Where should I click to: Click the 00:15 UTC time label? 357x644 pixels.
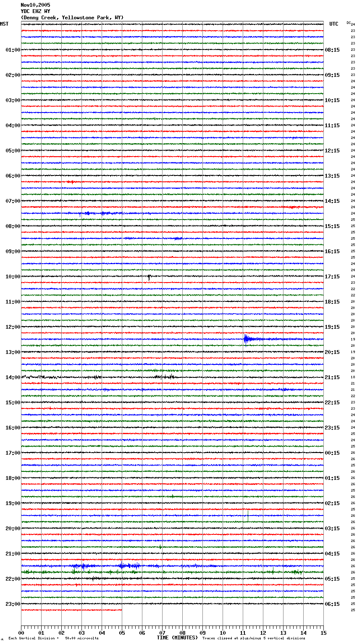click(x=332, y=453)
